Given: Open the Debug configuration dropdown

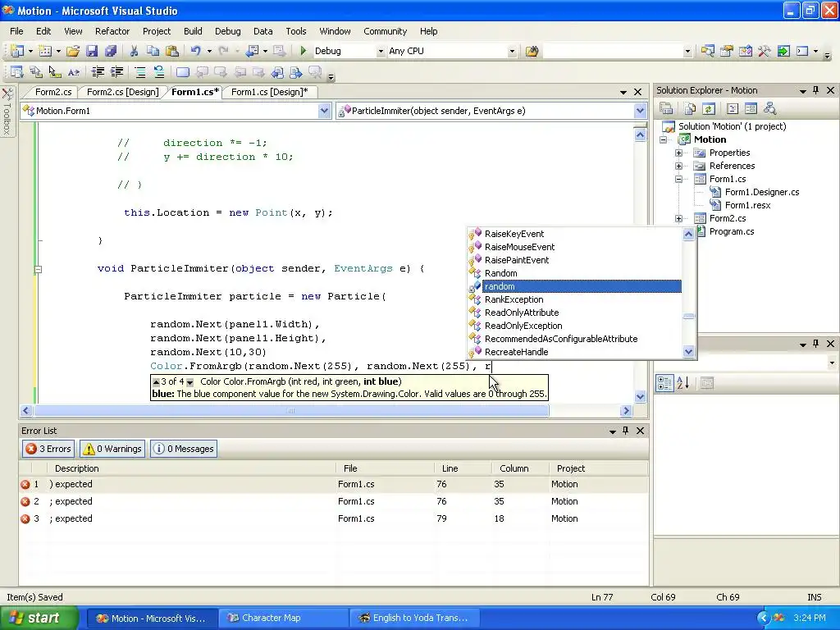Looking at the screenshot, I should (x=381, y=51).
